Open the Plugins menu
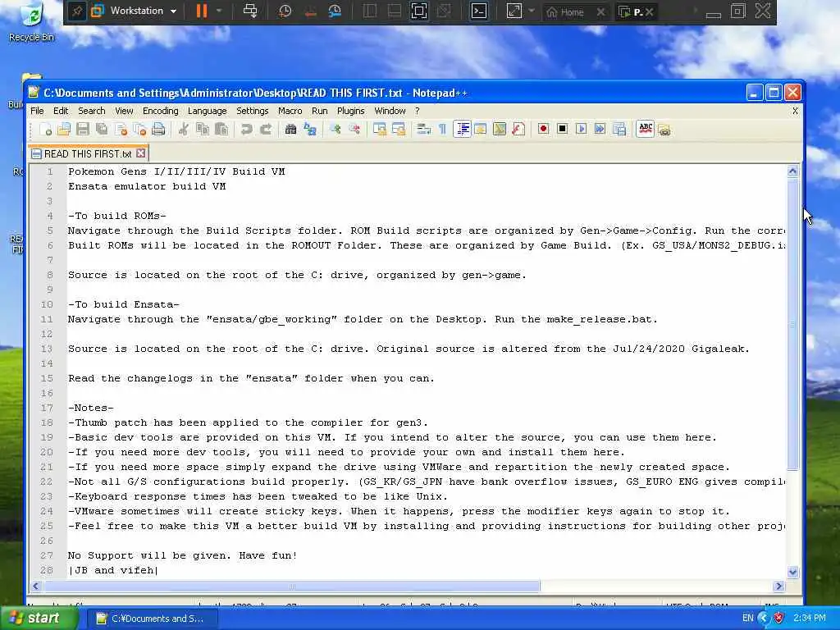The height and width of the screenshot is (630, 840). tap(350, 111)
